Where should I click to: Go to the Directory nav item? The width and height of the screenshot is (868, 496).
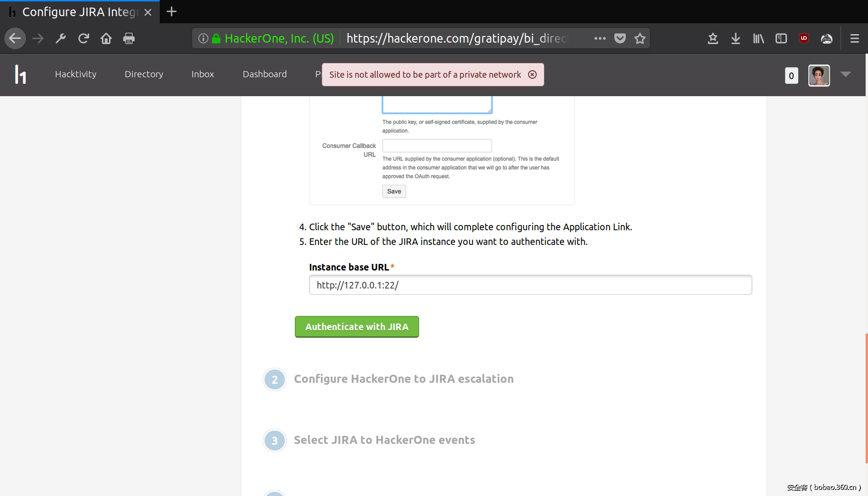144,74
